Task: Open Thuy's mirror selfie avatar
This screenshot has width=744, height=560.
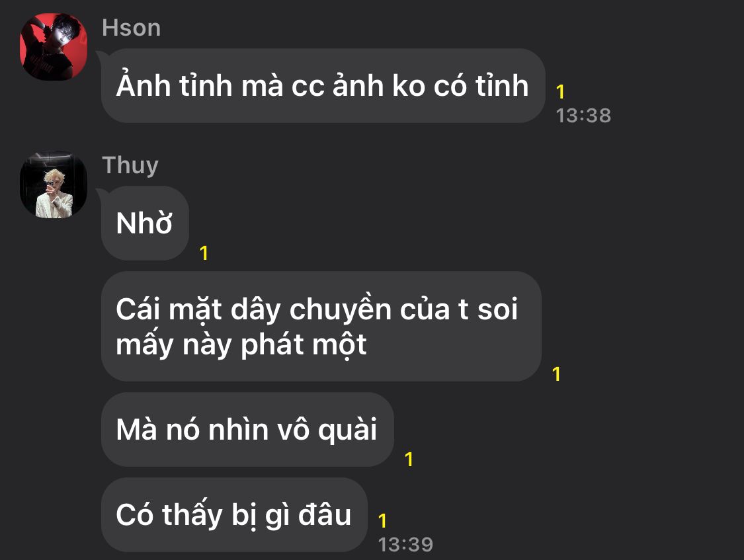Action: coord(54,184)
